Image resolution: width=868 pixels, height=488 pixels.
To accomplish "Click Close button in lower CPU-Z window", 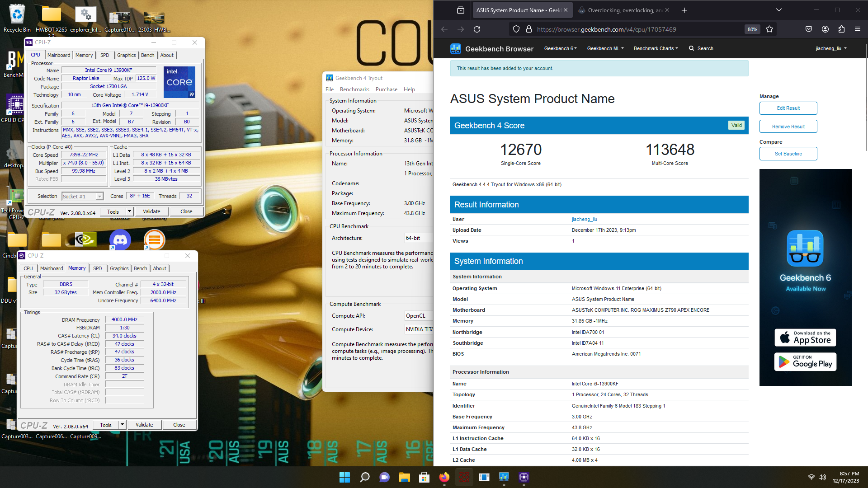I will click(x=179, y=425).
